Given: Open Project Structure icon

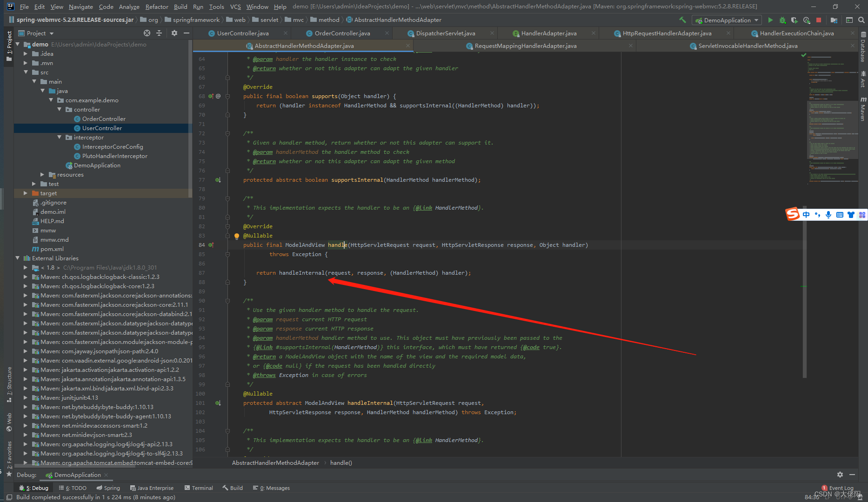Looking at the screenshot, I should coord(834,20).
